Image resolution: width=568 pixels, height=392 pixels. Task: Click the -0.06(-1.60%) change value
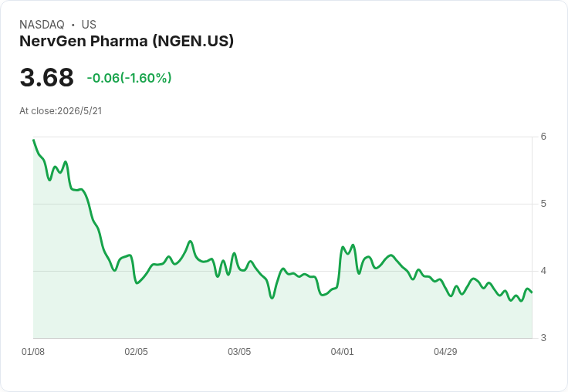[x=129, y=78]
